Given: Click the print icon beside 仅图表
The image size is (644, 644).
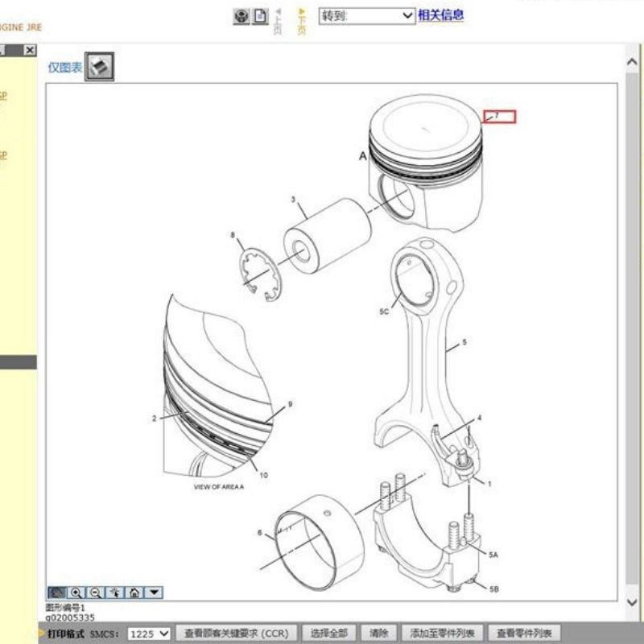Looking at the screenshot, I should click(x=100, y=67).
